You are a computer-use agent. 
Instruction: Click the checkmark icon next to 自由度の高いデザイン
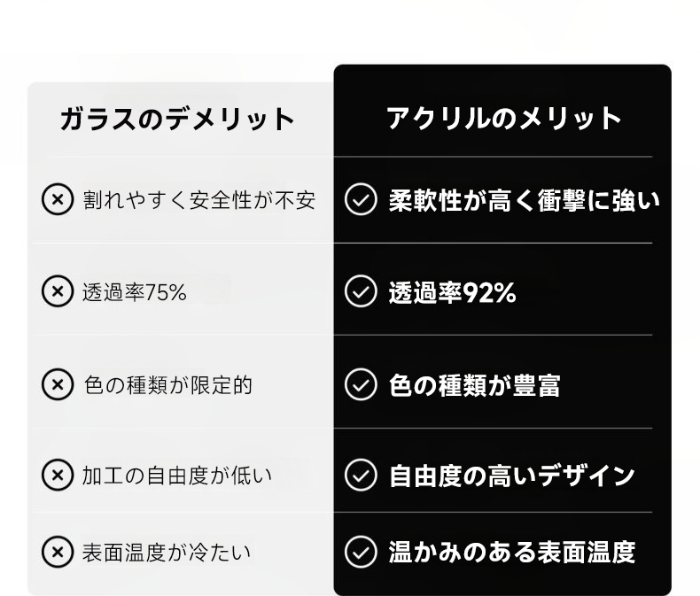click(360, 475)
